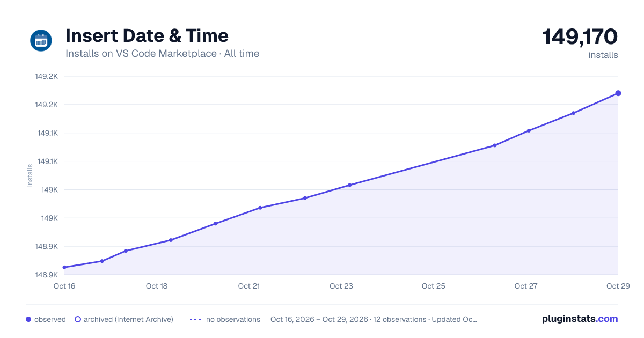
Task: Click the 'Oct 16, 2026 – Oct 29, 2026' date range text
Action: pos(319,319)
